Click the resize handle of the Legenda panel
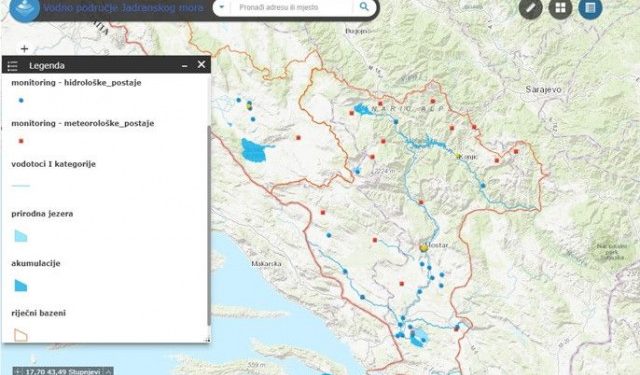Screen dimensions: 640x375 point(208,339)
